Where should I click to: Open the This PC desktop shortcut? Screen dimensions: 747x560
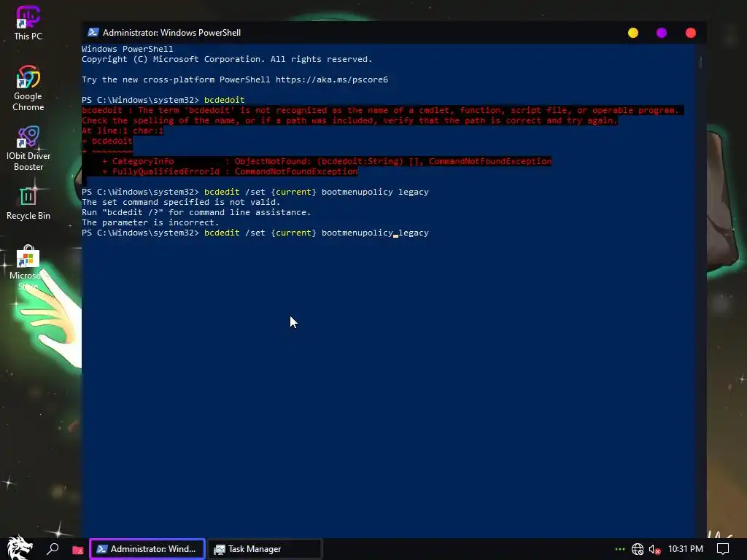coord(28,23)
